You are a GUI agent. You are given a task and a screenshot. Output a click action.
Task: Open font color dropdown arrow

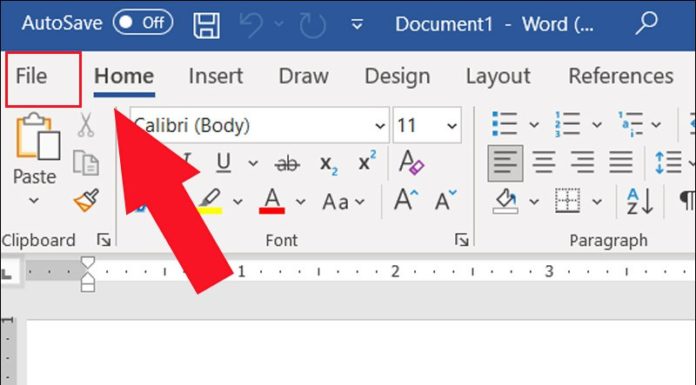301,202
